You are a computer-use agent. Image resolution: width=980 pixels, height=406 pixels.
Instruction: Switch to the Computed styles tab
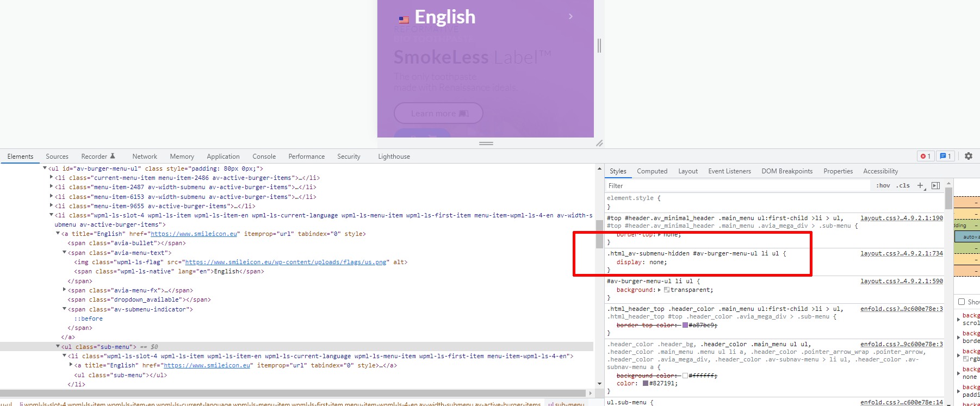click(652, 171)
